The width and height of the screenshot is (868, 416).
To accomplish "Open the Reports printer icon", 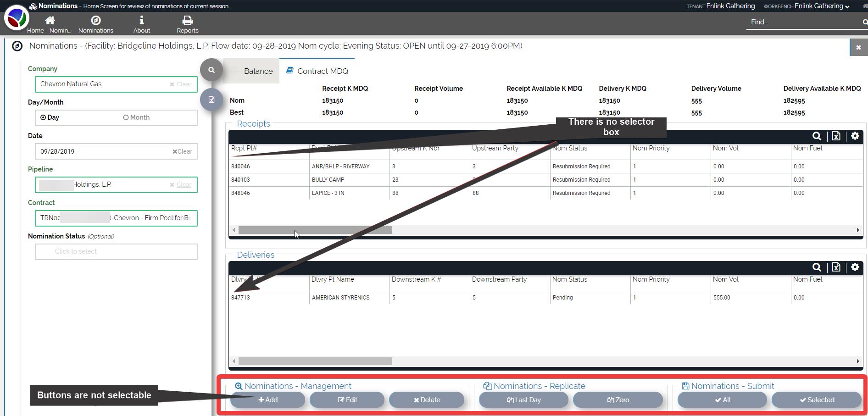I will coord(187,21).
